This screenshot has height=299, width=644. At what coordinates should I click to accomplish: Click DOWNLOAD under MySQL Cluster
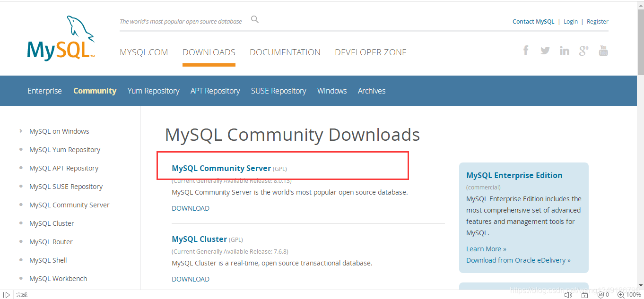tap(191, 279)
